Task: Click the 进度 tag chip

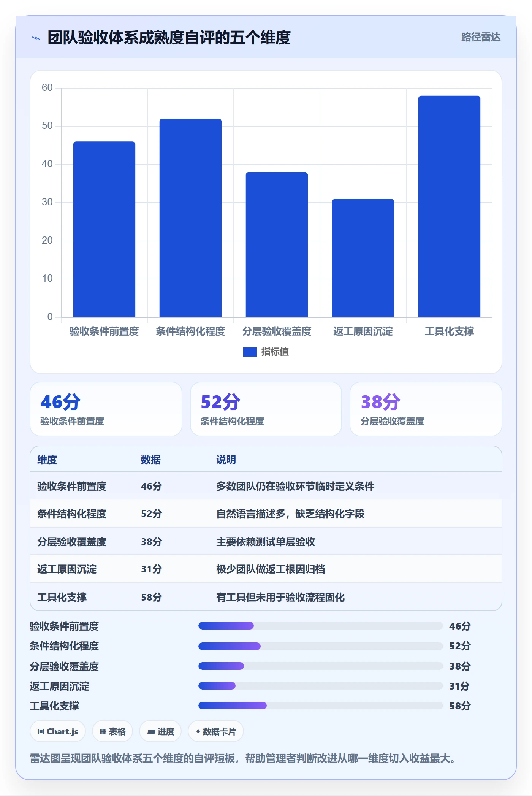Action: (x=160, y=731)
